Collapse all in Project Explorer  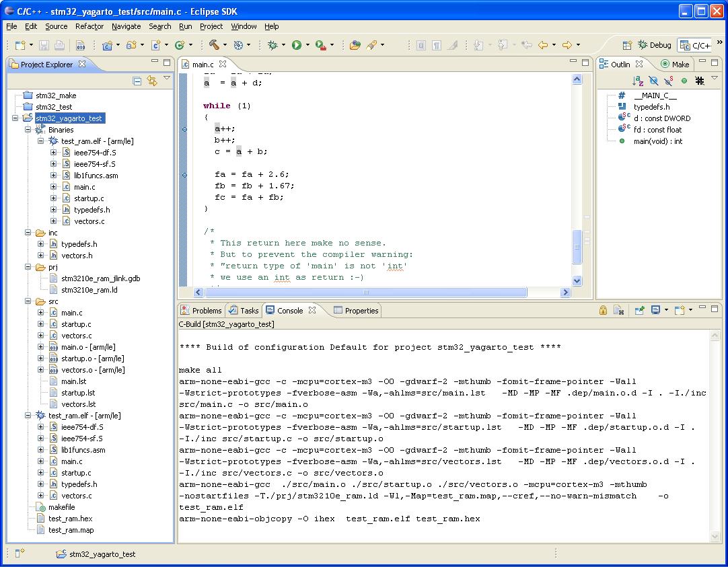point(137,81)
